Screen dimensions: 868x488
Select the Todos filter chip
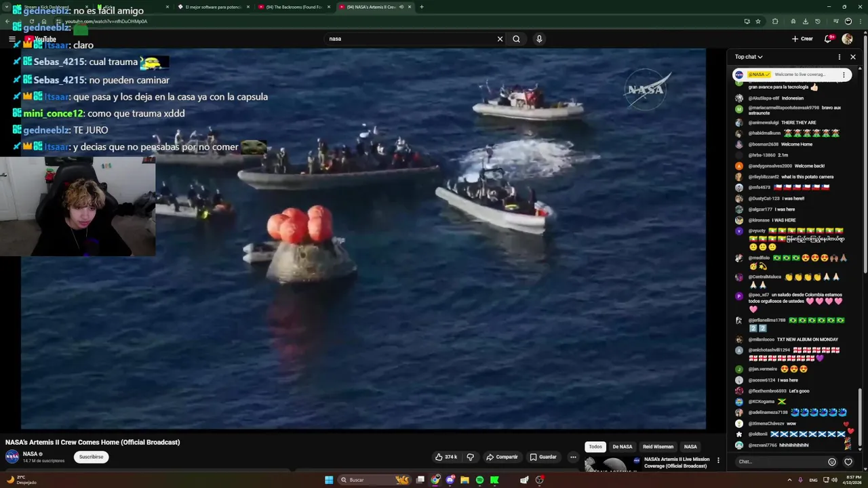point(595,447)
